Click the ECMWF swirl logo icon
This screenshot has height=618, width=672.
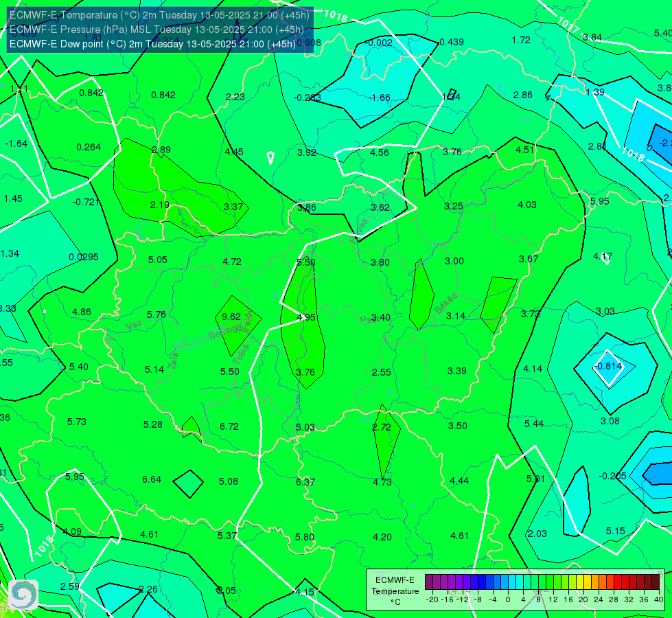(23, 595)
